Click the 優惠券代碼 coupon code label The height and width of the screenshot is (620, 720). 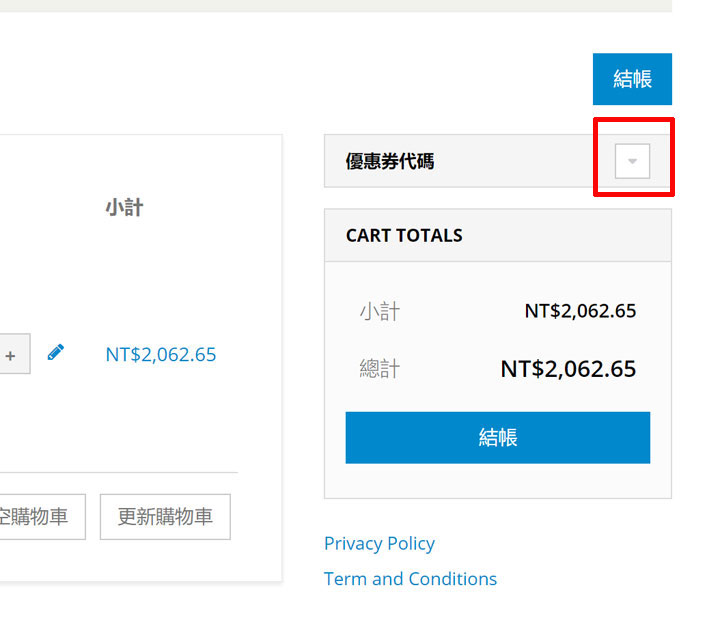(x=390, y=162)
